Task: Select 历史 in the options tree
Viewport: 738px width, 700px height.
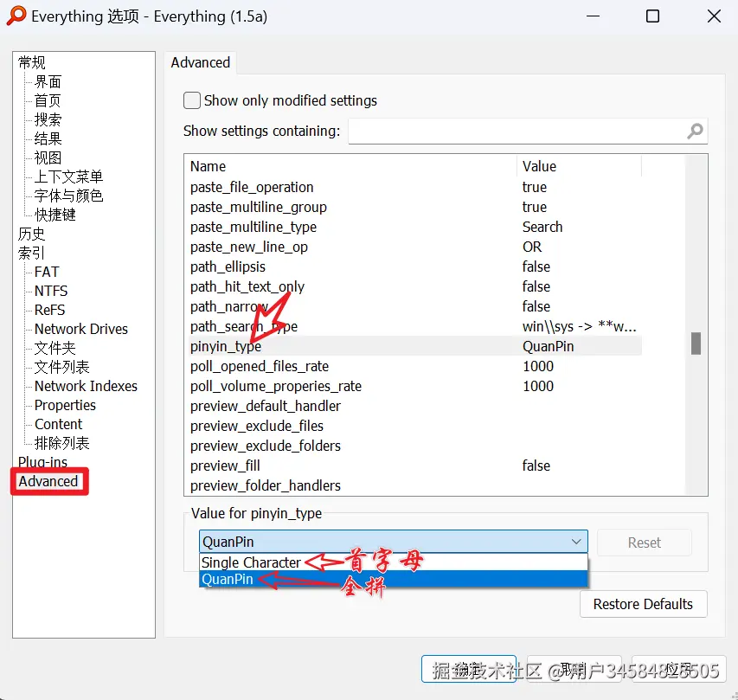Action: [31, 234]
